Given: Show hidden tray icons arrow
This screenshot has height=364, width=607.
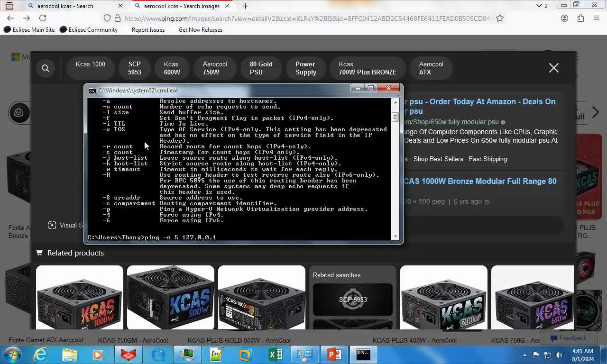Looking at the screenshot, I should coord(524,355).
